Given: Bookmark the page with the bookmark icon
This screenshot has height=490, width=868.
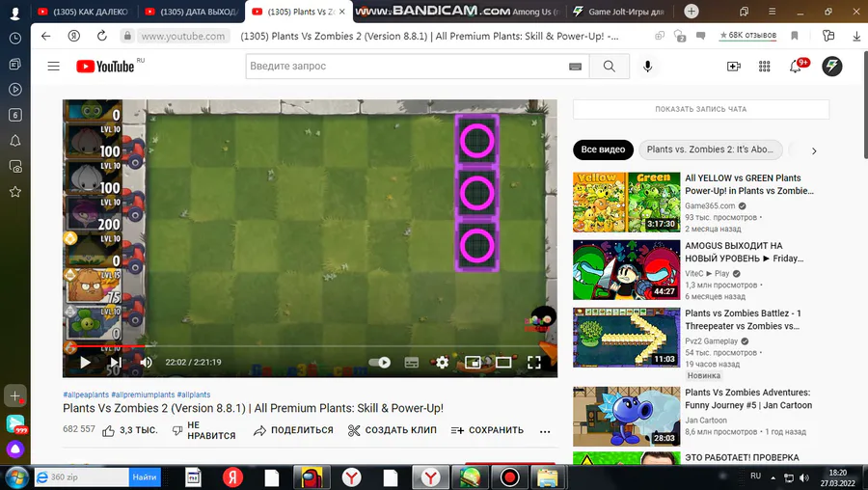Looking at the screenshot, I should [795, 36].
